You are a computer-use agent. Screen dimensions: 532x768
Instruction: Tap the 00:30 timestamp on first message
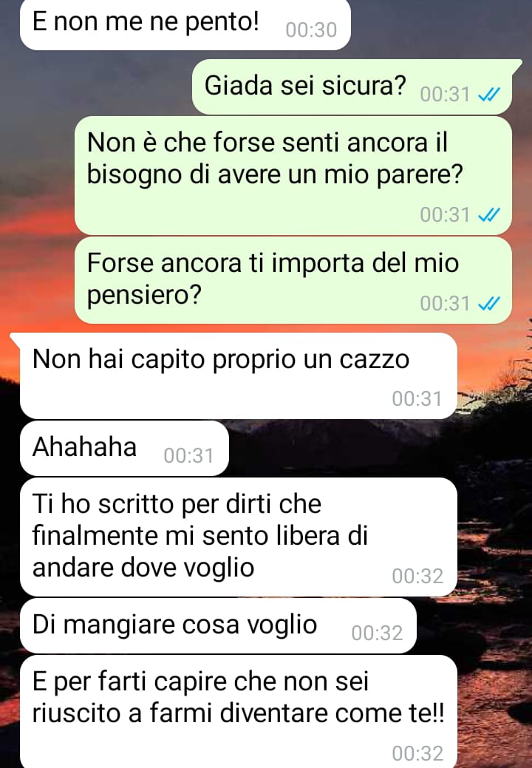tap(311, 30)
